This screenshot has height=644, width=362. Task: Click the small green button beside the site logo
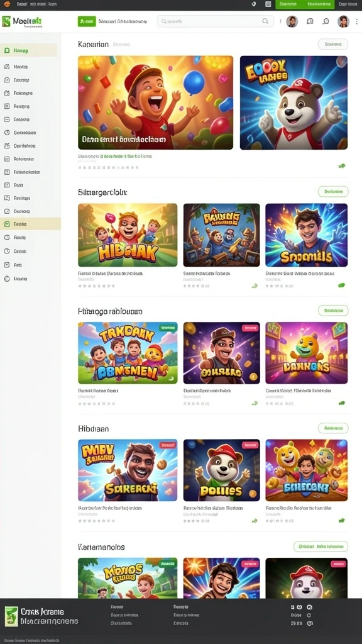[x=87, y=21]
